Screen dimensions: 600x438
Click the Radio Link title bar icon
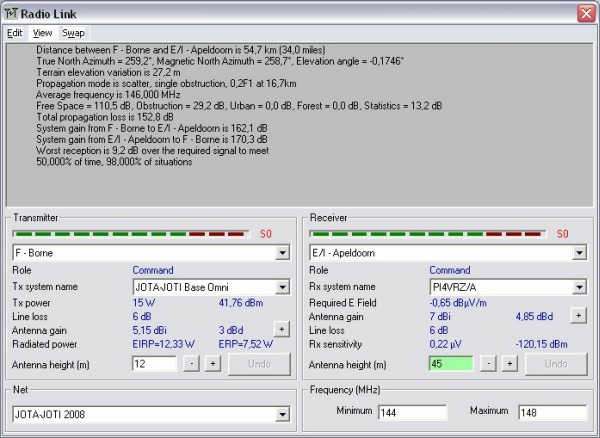[x=11, y=14]
